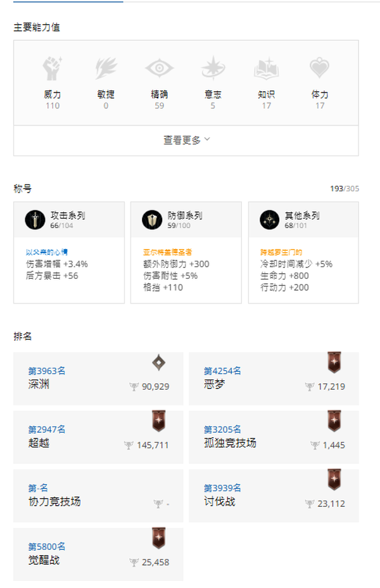Expand 查看更多 to show more stats

[x=186, y=140]
